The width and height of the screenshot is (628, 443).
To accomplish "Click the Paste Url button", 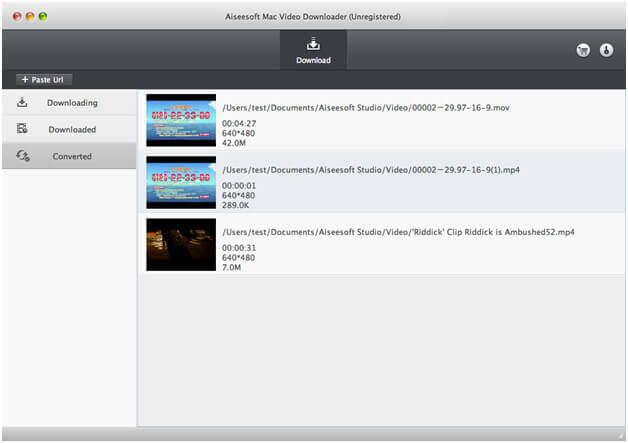I will [x=44, y=79].
